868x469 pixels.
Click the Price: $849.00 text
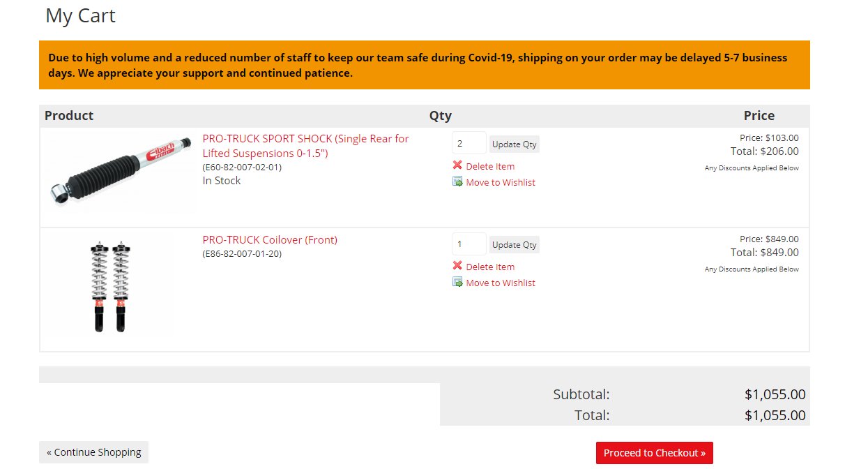(769, 239)
